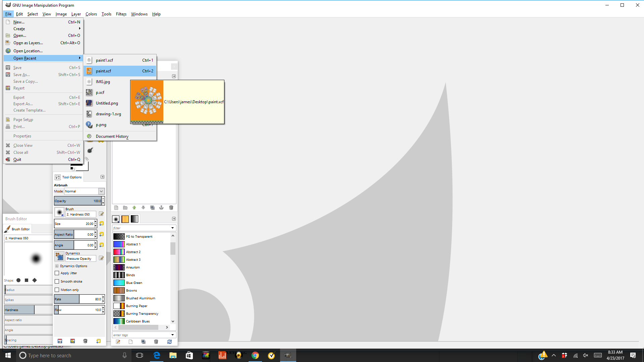The image size is (644, 362).
Task: Expand Dynamics Options section
Action: 57,266
